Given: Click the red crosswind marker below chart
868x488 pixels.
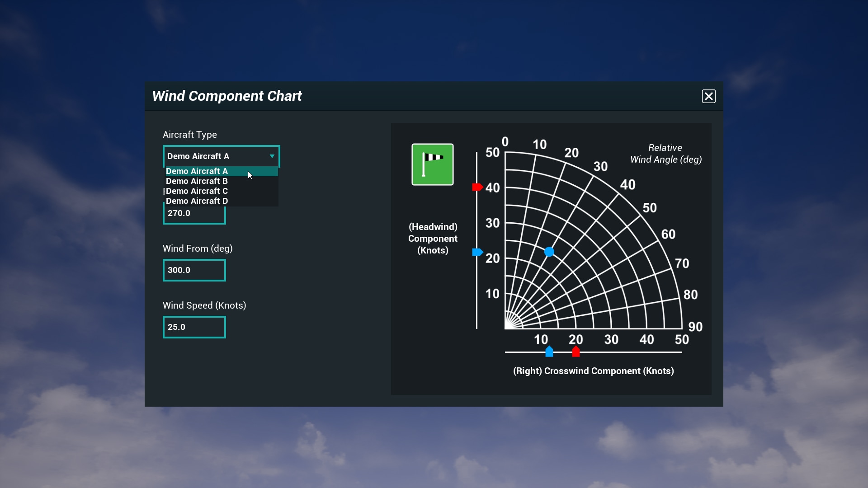Looking at the screenshot, I should 576,352.
